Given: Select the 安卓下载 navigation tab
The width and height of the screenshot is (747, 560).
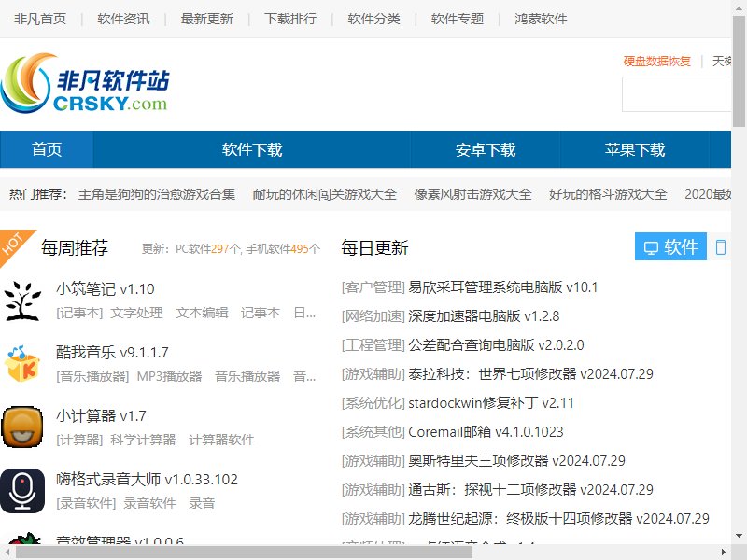Looking at the screenshot, I should click(x=485, y=149).
